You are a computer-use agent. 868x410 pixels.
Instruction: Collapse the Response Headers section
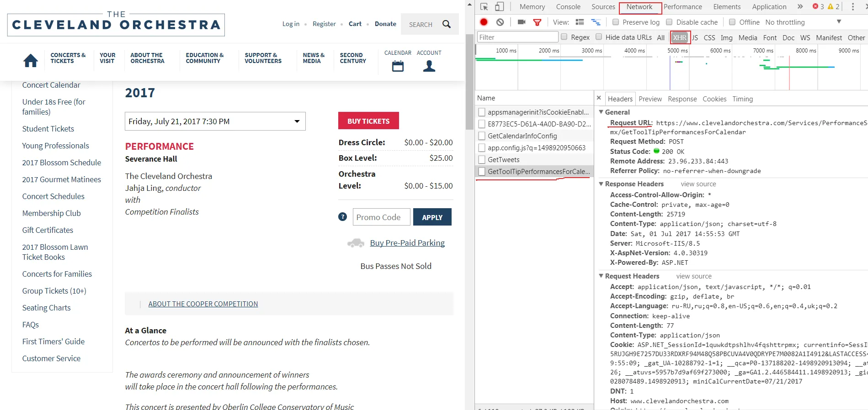602,184
